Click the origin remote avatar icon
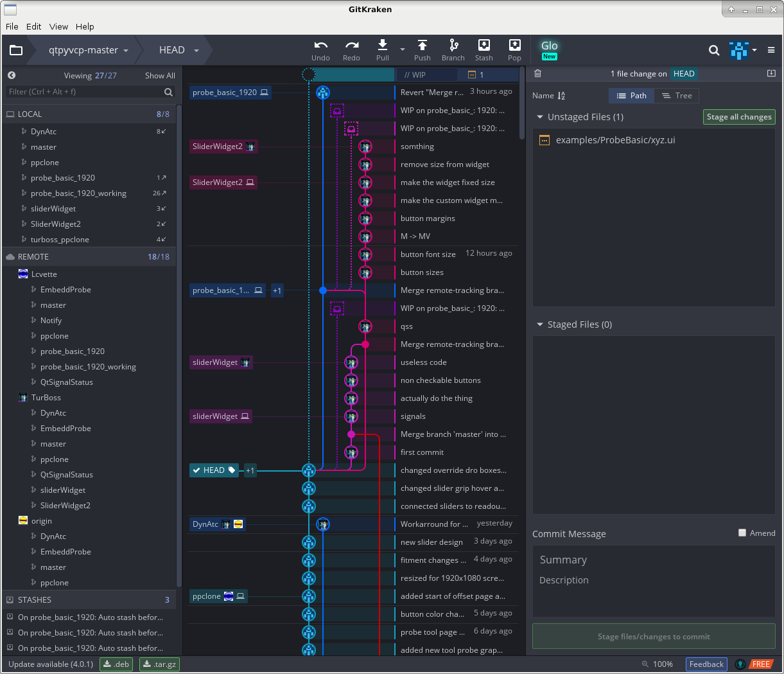This screenshot has width=784, height=674. point(23,521)
